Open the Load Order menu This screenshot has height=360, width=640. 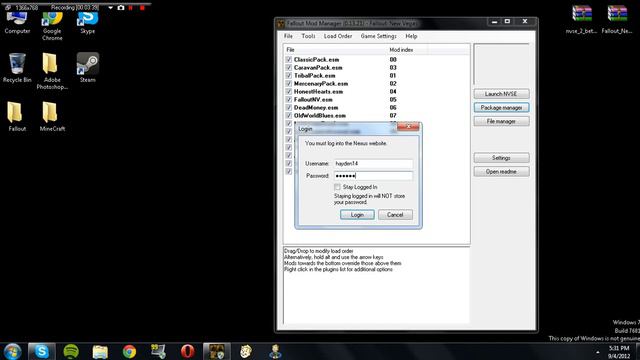[338, 36]
